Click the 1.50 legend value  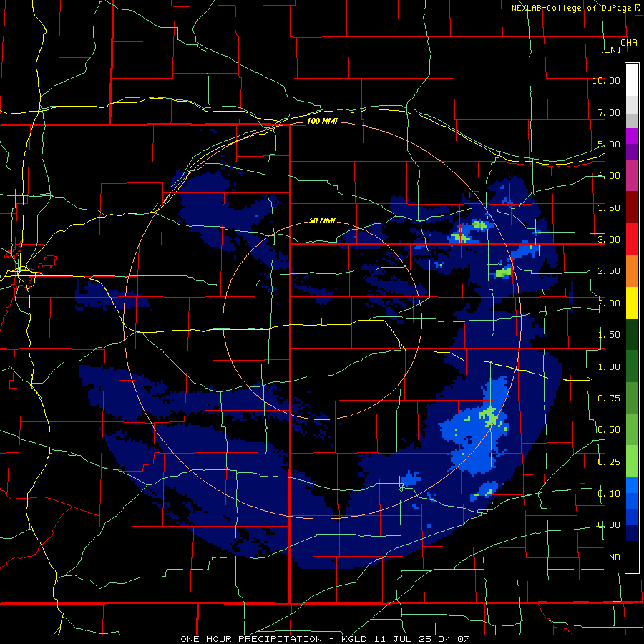[609, 335]
